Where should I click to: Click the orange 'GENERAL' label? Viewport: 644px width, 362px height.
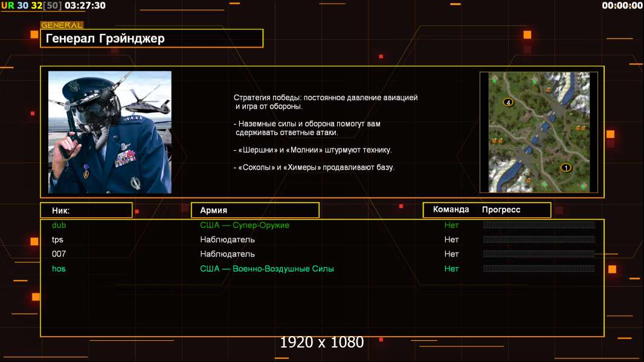coord(62,25)
